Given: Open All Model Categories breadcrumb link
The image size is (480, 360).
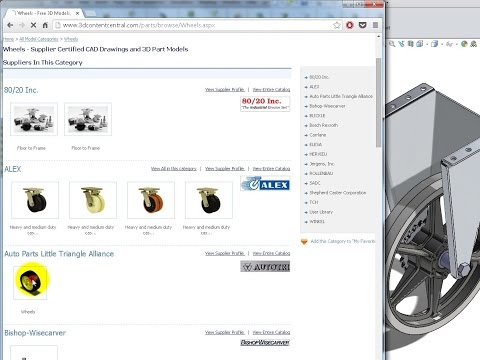Looking at the screenshot, I should [39, 39].
